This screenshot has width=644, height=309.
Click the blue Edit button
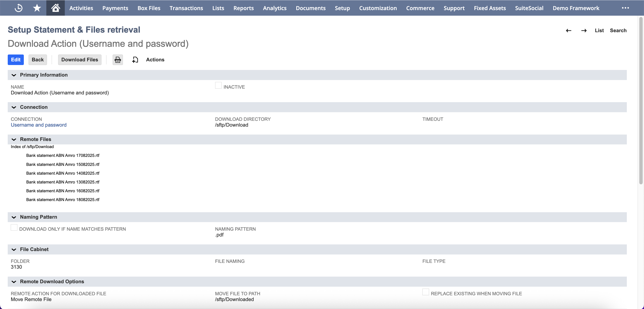click(x=16, y=60)
